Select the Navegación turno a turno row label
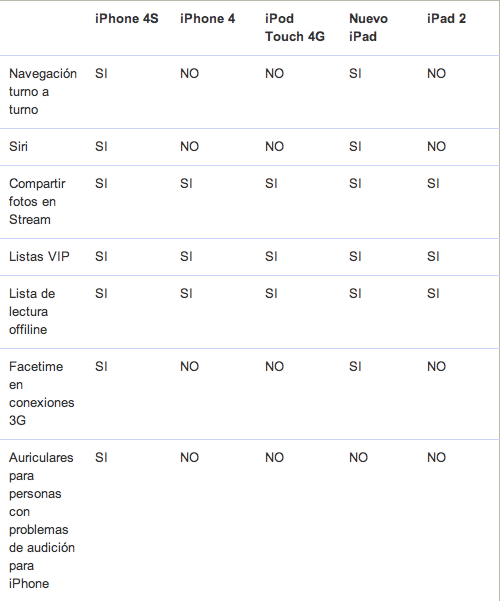 (x=43, y=92)
